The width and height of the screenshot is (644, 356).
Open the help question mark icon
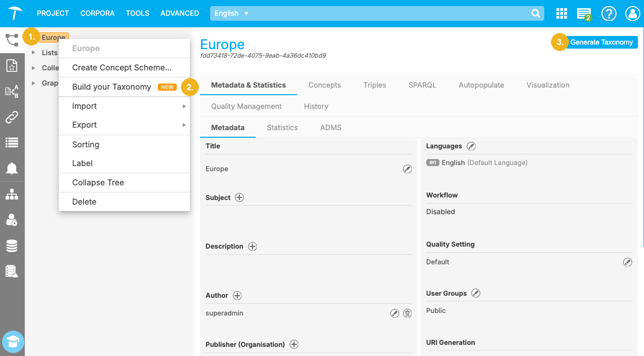click(608, 14)
